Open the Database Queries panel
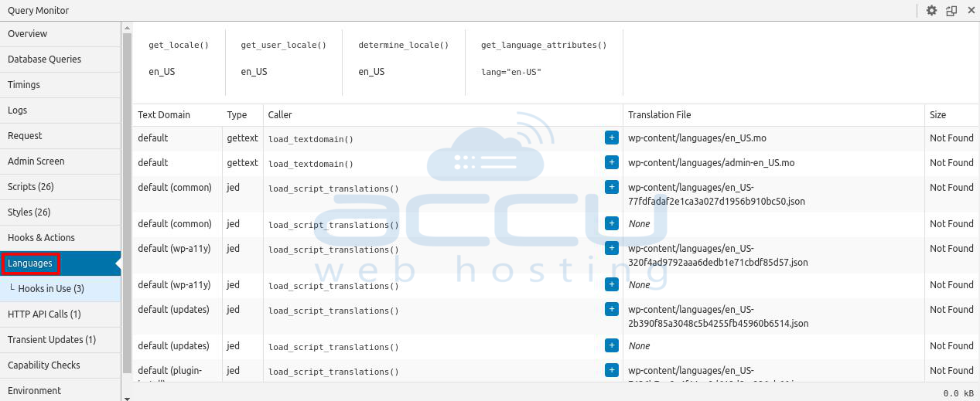 (x=60, y=59)
